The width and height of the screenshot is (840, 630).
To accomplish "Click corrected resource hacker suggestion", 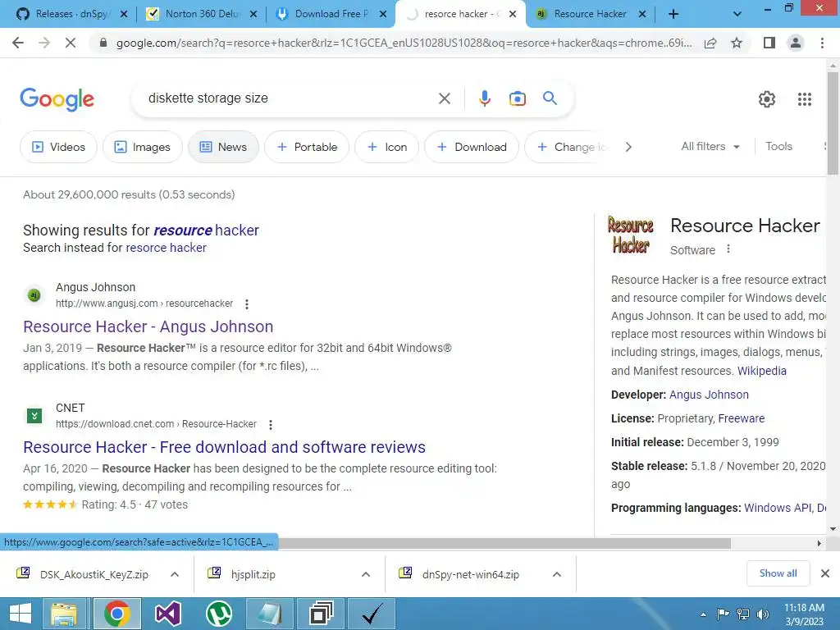I will [206, 231].
